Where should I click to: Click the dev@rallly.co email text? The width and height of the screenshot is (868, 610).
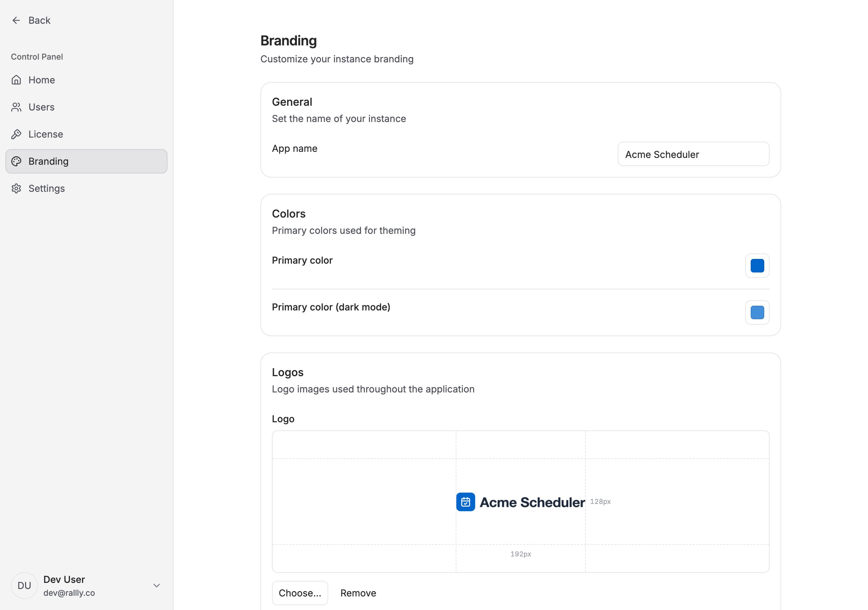point(69,593)
